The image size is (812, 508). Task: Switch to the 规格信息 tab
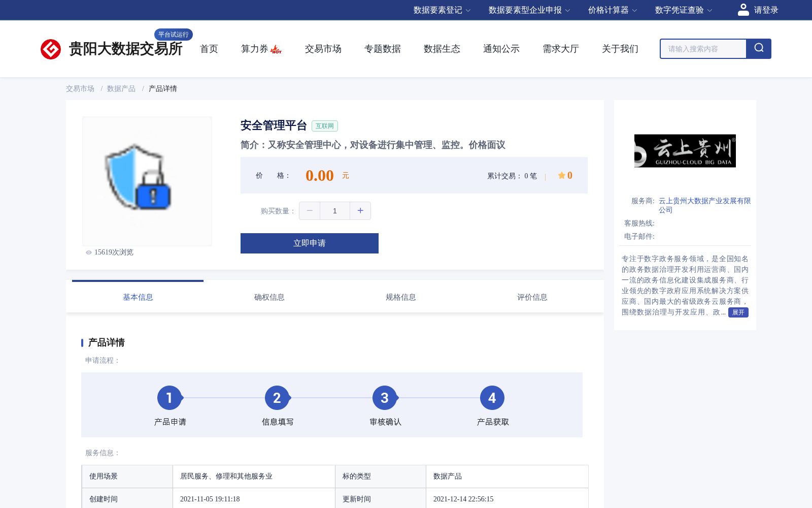tap(401, 297)
